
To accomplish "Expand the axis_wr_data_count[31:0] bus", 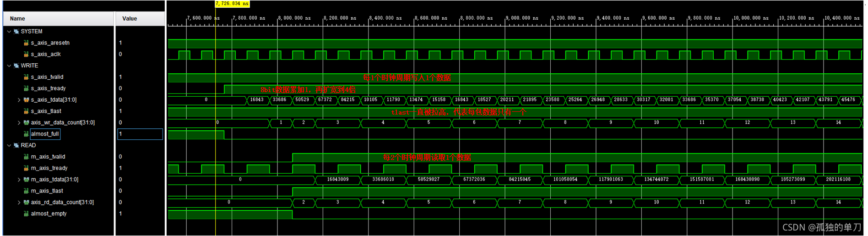I will click(19, 122).
